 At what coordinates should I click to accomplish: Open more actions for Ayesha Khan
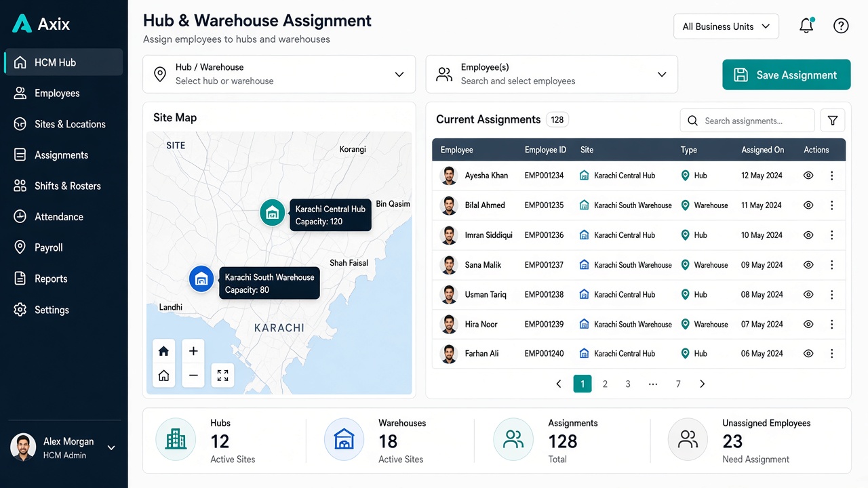click(x=832, y=176)
